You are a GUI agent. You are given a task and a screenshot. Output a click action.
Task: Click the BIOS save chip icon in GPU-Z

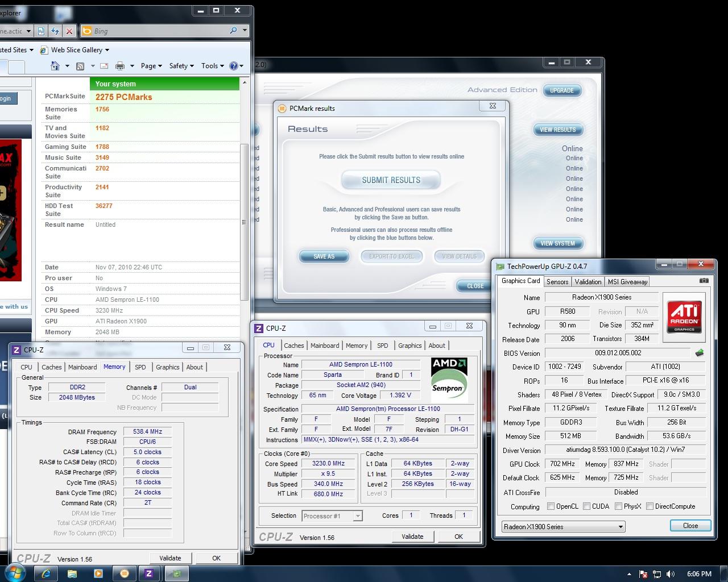(700, 353)
